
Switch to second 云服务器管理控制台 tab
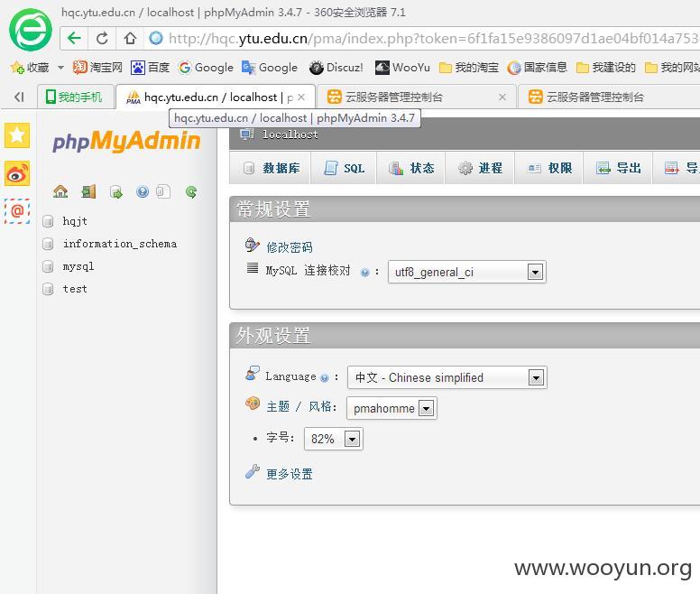pos(609,97)
